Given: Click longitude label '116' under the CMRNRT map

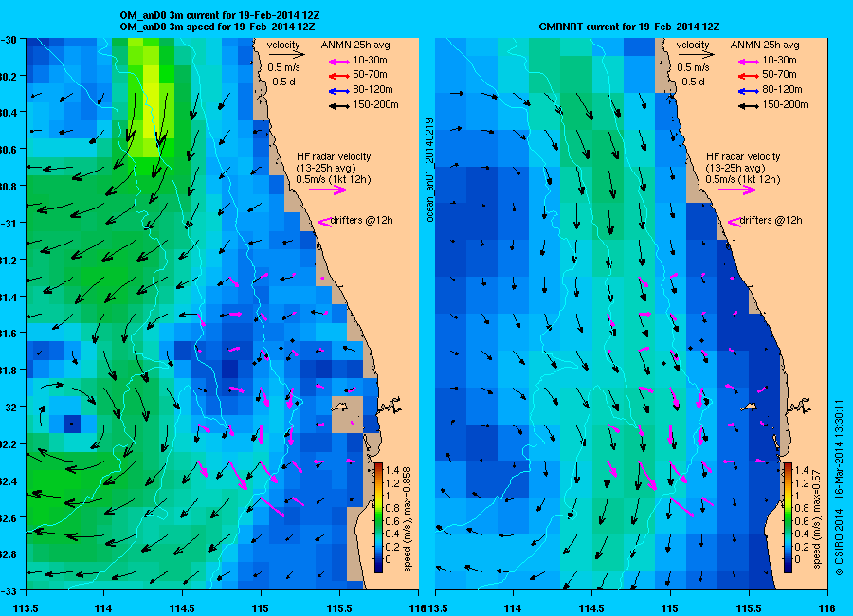Looking at the screenshot, I should coord(826,608).
